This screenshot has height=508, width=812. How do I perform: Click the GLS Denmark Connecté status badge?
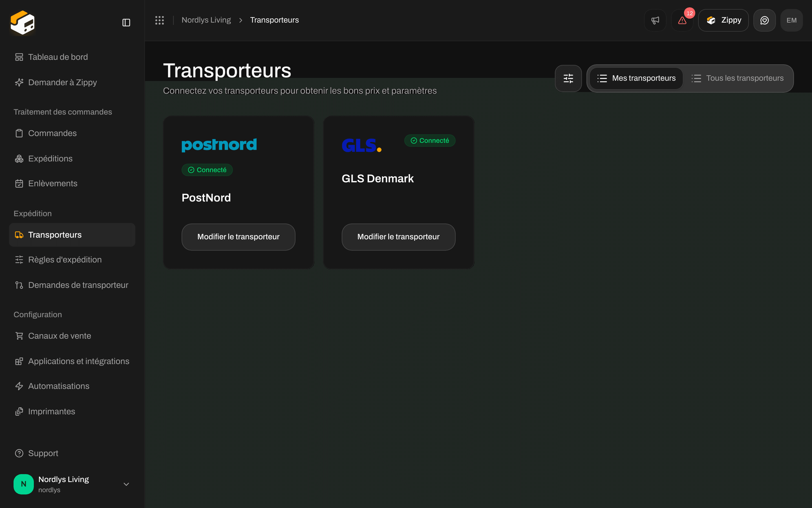coord(429,141)
